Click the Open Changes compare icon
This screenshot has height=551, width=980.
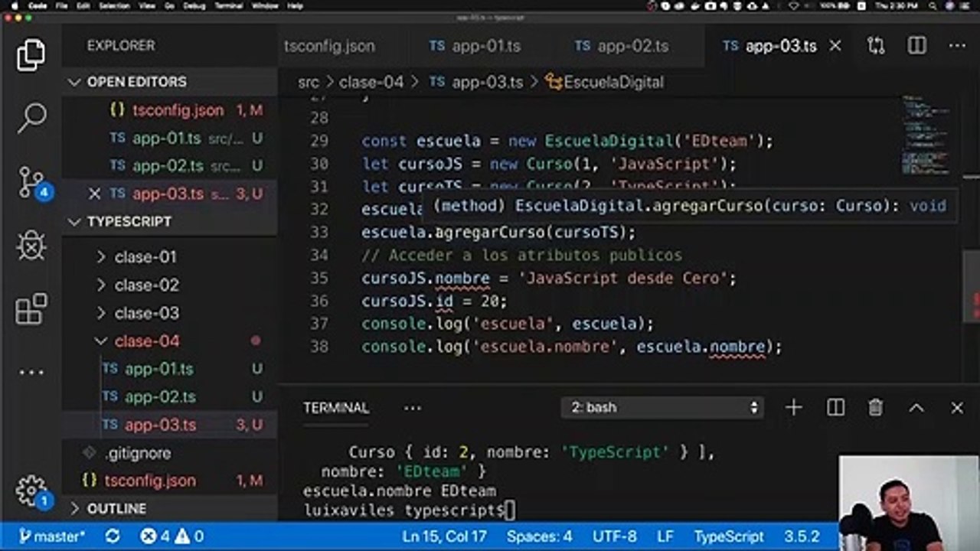876,46
